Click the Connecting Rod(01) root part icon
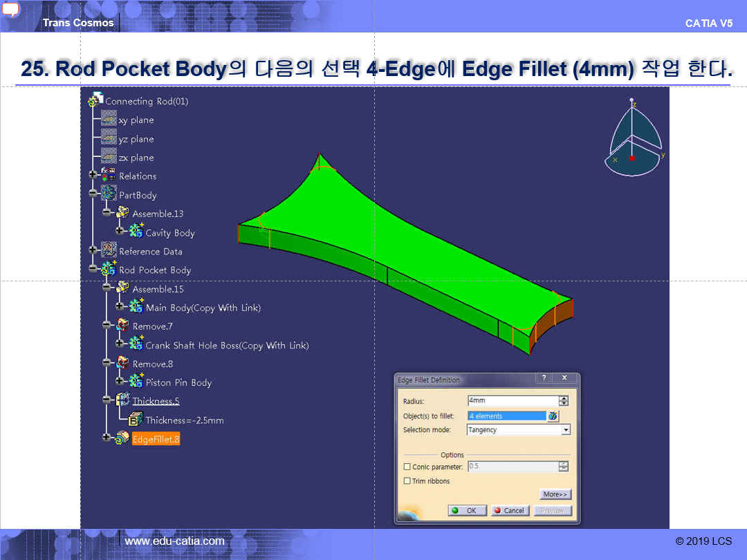Viewport: 747px width, 560px height. (x=95, y=100)
